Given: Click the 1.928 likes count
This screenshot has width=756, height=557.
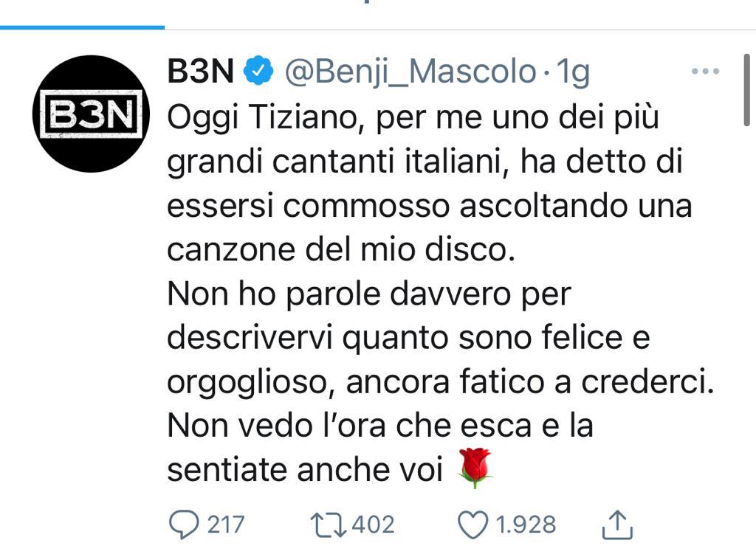Looking at the screenshot, I should click(x=526, y=525).
